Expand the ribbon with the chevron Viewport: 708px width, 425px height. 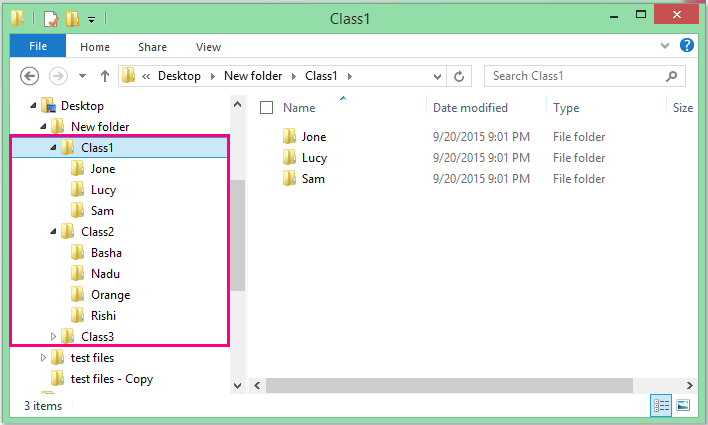(x=665, y=46)
